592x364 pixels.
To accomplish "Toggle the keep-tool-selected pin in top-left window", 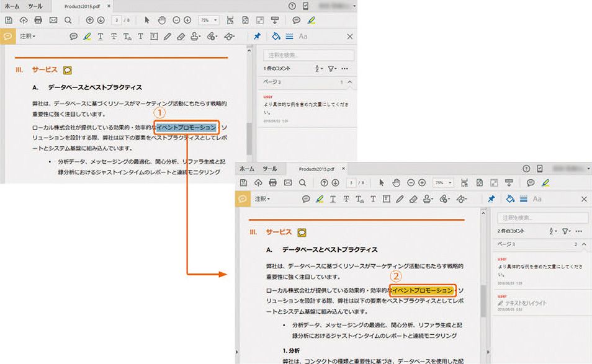I will tap(257, 36).
